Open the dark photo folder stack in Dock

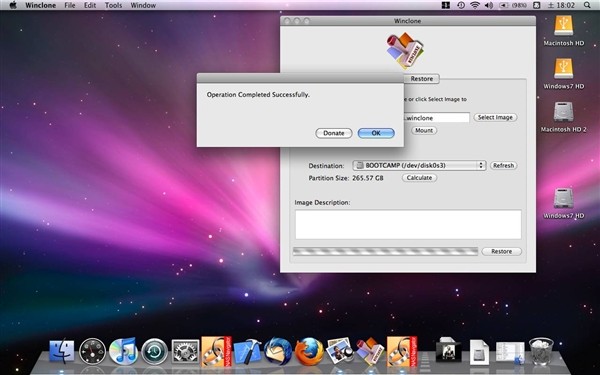[x=448, y=350]
